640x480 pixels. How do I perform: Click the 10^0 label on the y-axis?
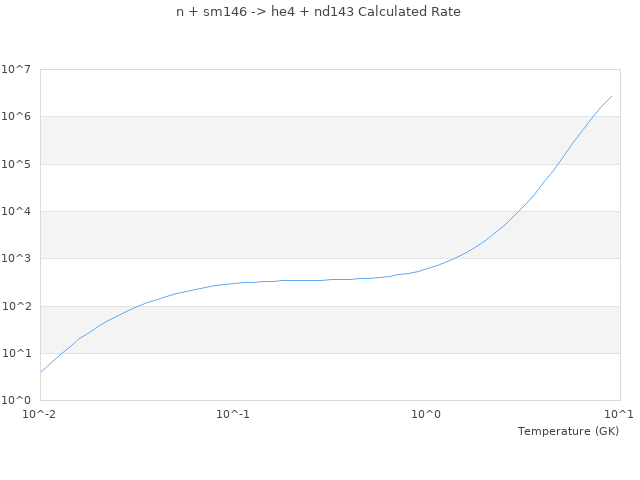point(16,400)
